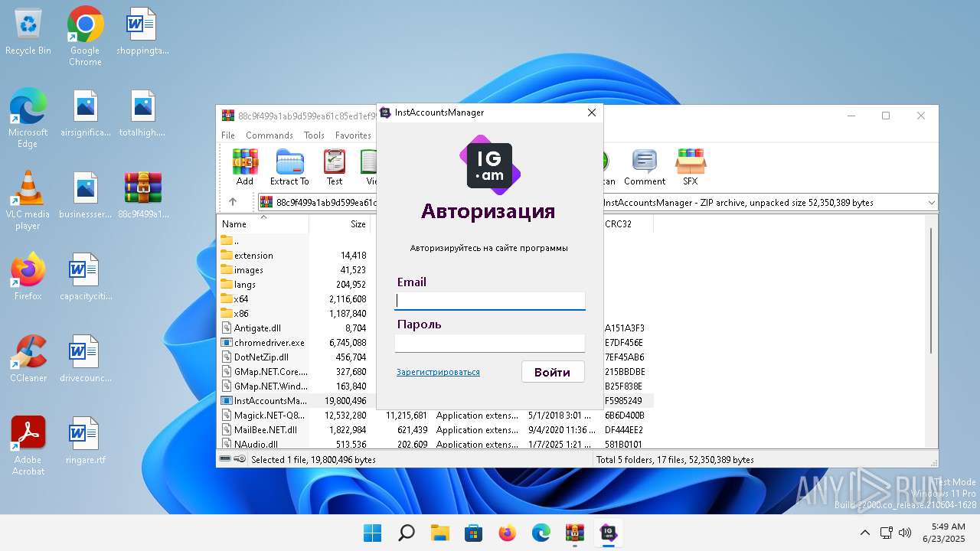This screenshot has height=551, width=980.
Task: Select NAudio.dll in the file list
Action: click(x=436, y=444)
